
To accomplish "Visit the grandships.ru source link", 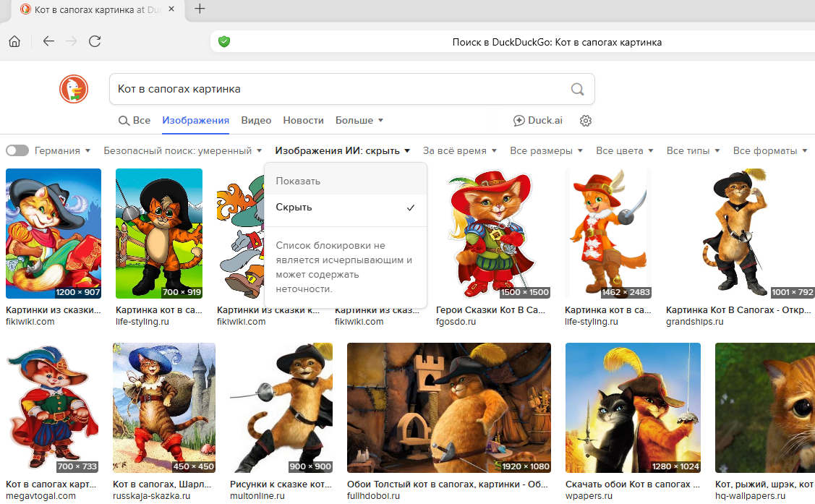I will pyautogui.click(x=694, y=323).
